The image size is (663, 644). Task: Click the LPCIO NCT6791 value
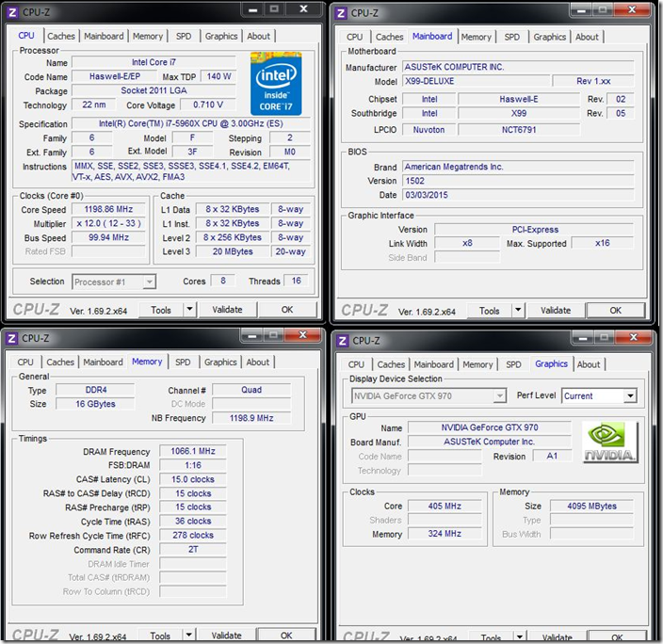coord(519,130)
